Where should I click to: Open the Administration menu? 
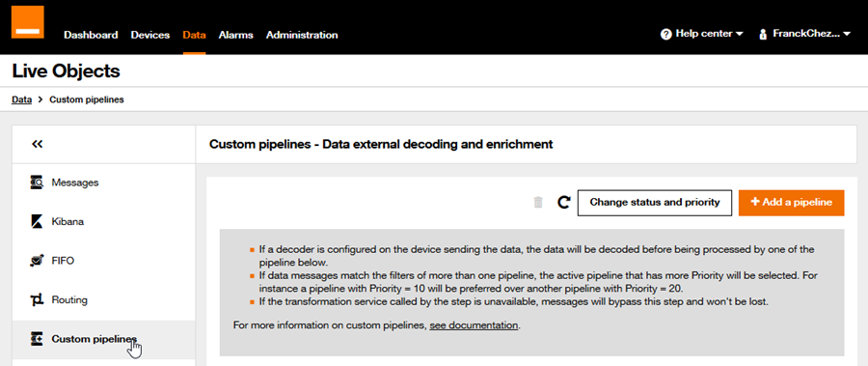(x=302, y=35)
